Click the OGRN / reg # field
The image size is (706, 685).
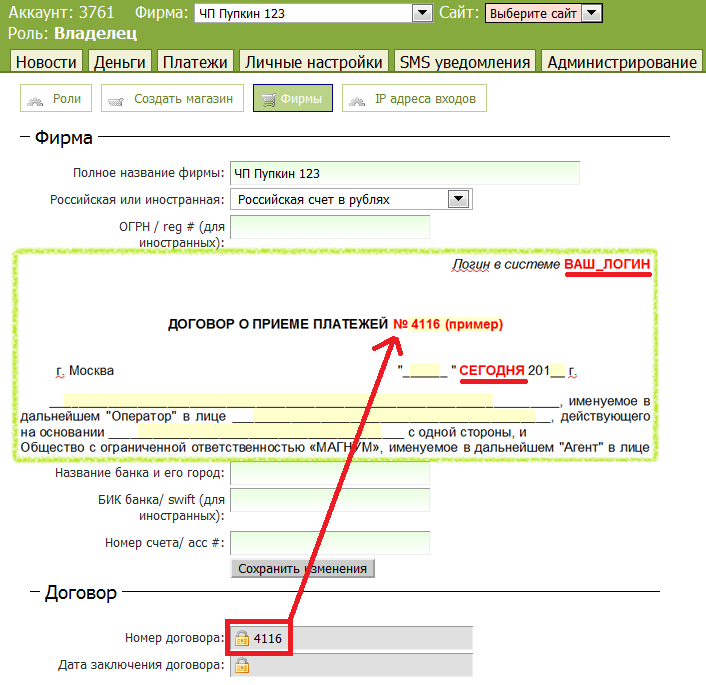(x=329, y=227)
